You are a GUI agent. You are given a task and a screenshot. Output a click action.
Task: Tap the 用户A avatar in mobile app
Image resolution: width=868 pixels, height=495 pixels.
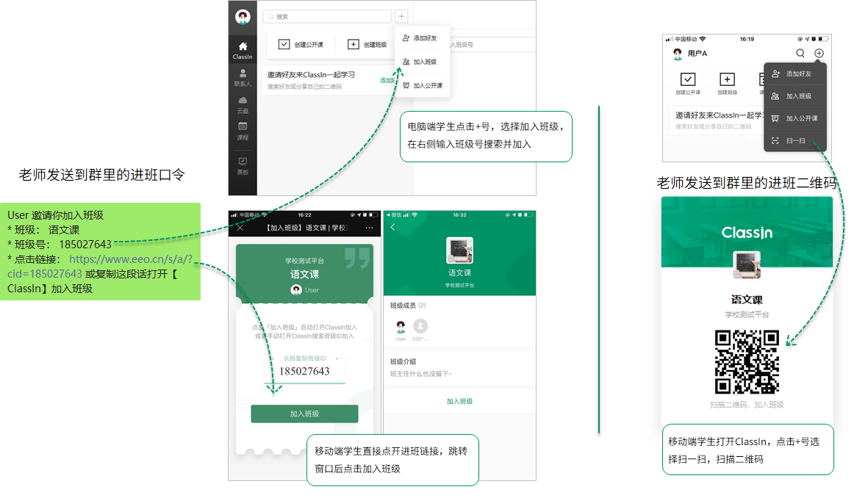coord(678,54)
